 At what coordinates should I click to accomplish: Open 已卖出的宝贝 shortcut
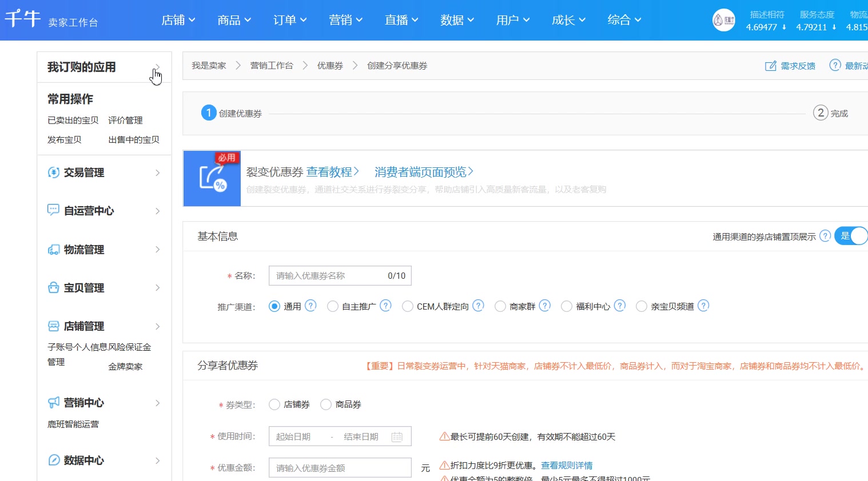click(73, 121)
